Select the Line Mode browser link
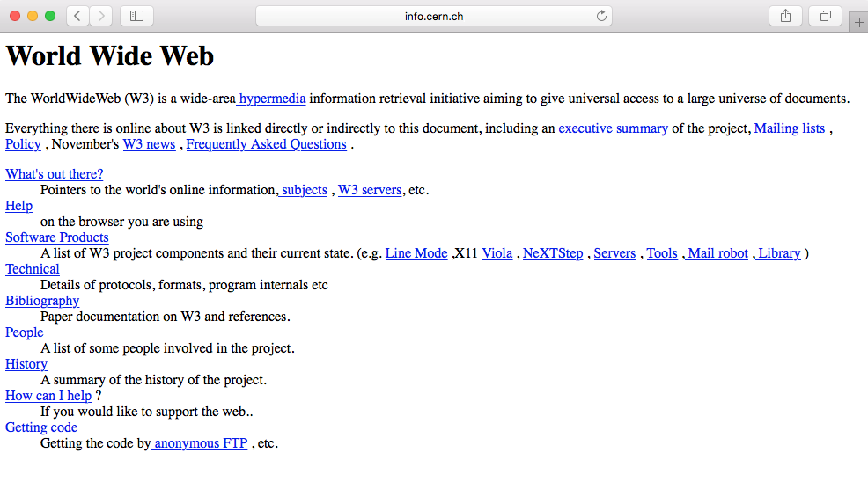The height and width of the screenshot is (489, 868). 416,253
